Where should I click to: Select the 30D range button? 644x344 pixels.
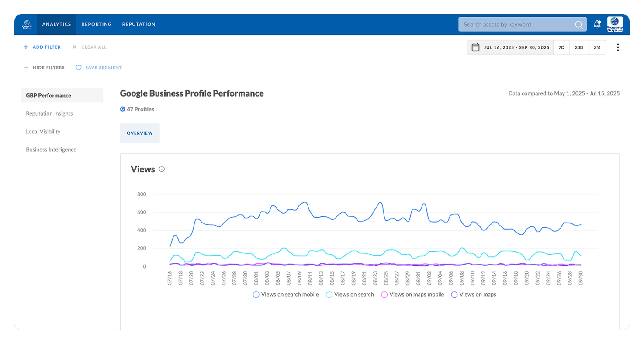click(x=579, y=47)
